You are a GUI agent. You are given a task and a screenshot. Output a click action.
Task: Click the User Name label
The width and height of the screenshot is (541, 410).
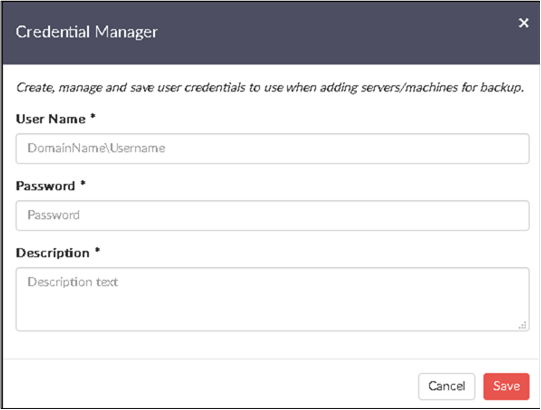(51, 119)
